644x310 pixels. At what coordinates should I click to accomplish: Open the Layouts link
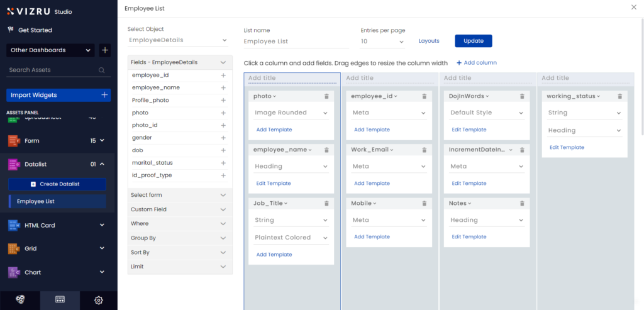(429, 41)
